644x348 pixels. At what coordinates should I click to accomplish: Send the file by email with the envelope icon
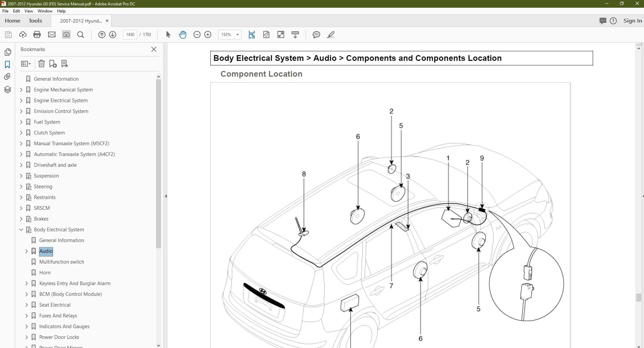51,35
